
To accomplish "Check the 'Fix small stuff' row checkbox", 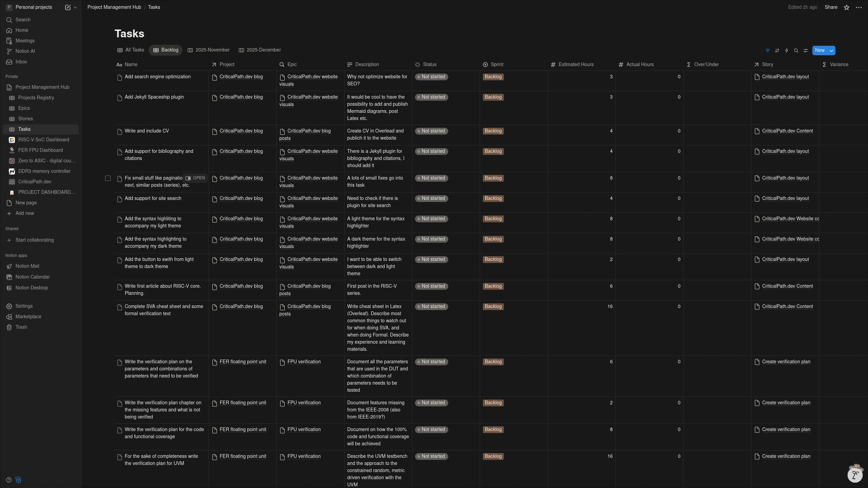I will click(108, 178).
